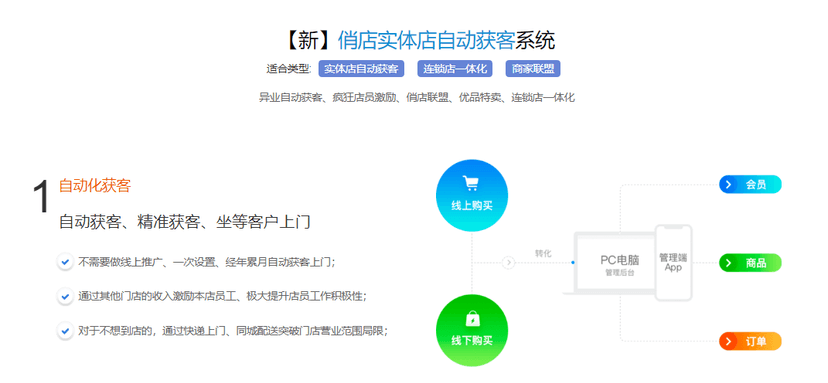The height and width of the screenshot is (383, 828).
Task: Click the arrow icon on the 会员 pill
Action: [729, 184]
